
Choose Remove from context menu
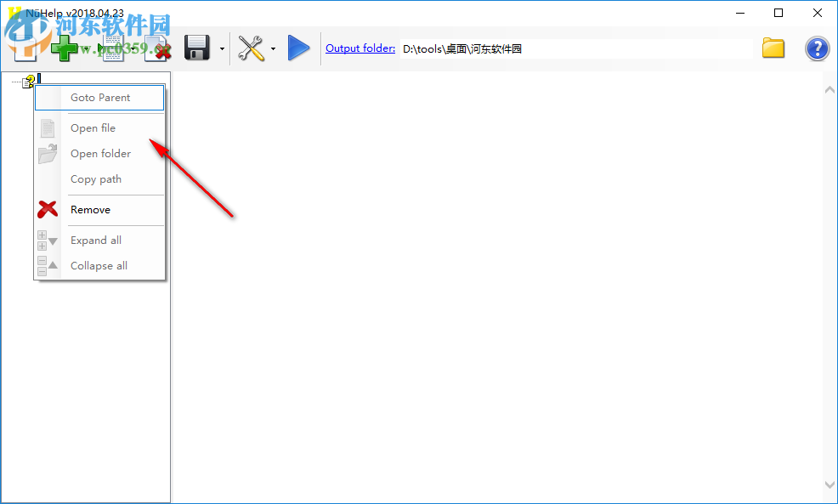[x=99, y=210]
